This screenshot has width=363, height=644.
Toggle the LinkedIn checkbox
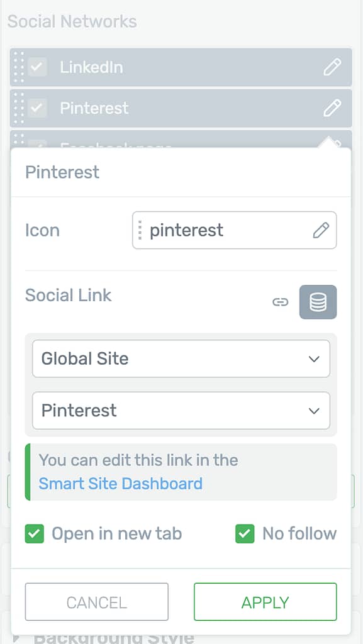[x=37, y=67]
